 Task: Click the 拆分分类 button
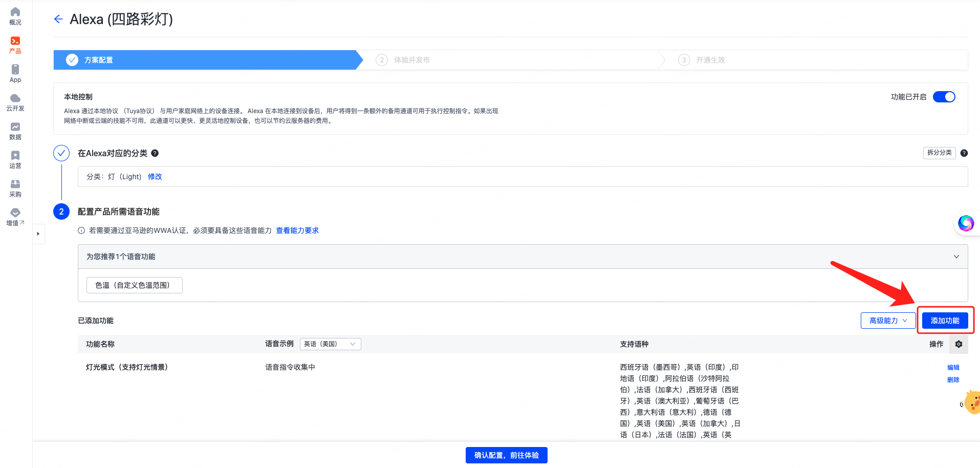click(939, 153)
